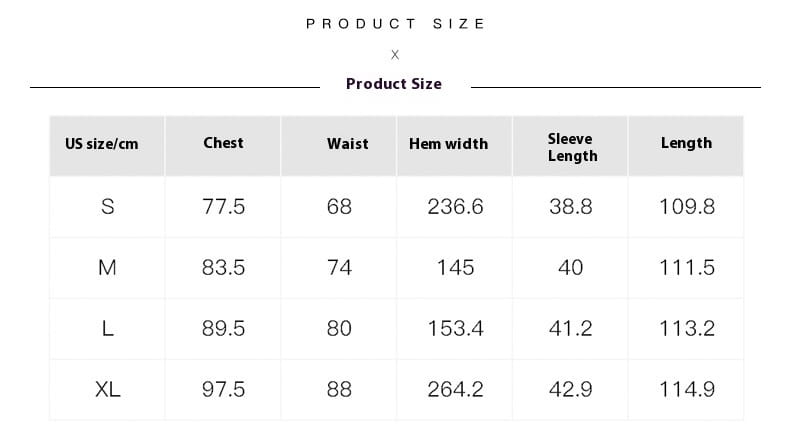Click the spaced 'PRODUCT SIZE' heading at top
The height and width of the screenshot is (433, 790).
396,23
